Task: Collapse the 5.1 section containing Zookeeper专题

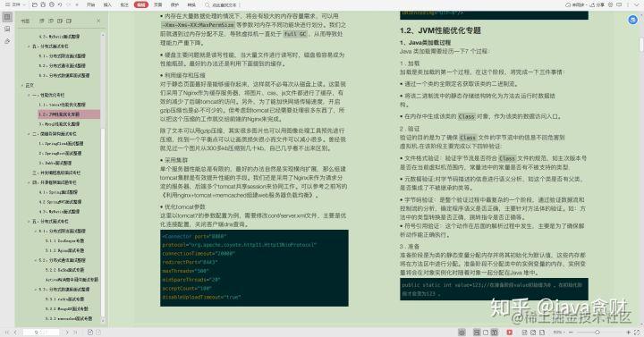Action: [x=35, y=232]
